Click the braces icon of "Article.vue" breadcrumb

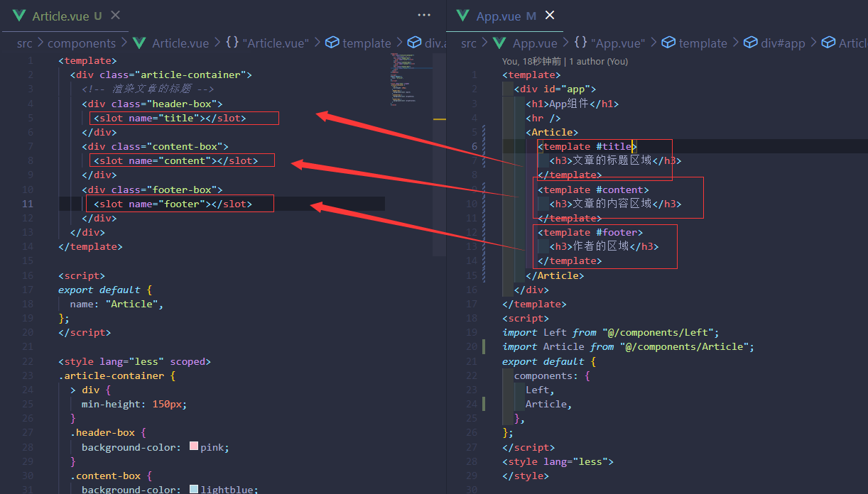click(232, 43)
